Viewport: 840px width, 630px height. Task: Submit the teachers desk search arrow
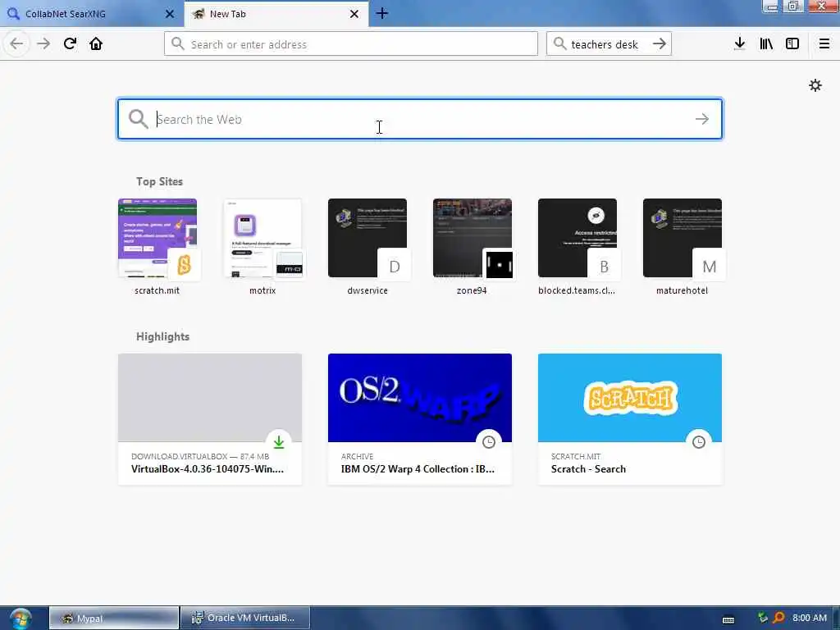pos(659,44)
